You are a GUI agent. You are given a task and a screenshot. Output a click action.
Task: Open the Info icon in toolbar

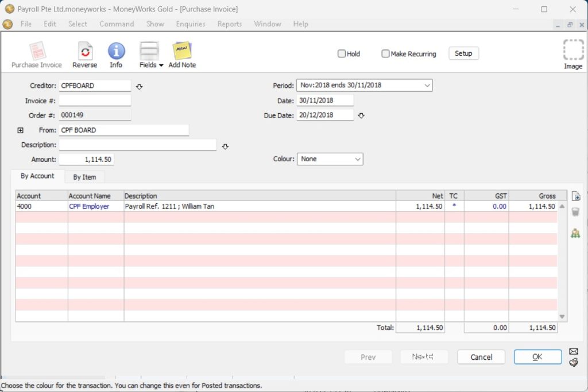click(x=116, y=52)
